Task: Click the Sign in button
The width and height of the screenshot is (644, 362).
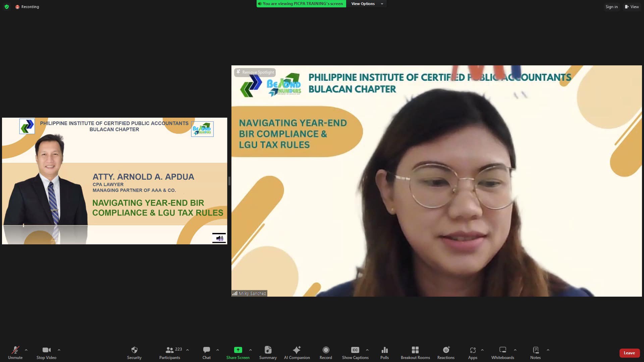Action: [x=611, y=7]
